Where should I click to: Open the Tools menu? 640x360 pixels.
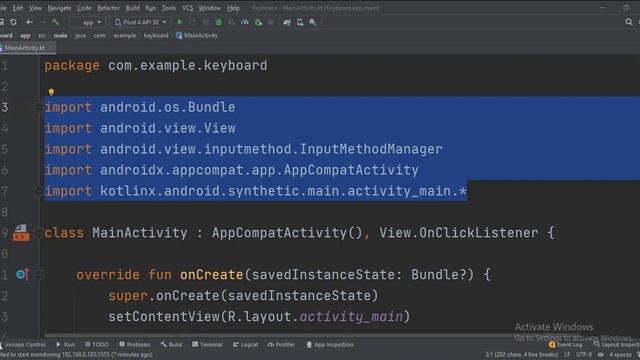pyautogui.click(x=169, y=8)
